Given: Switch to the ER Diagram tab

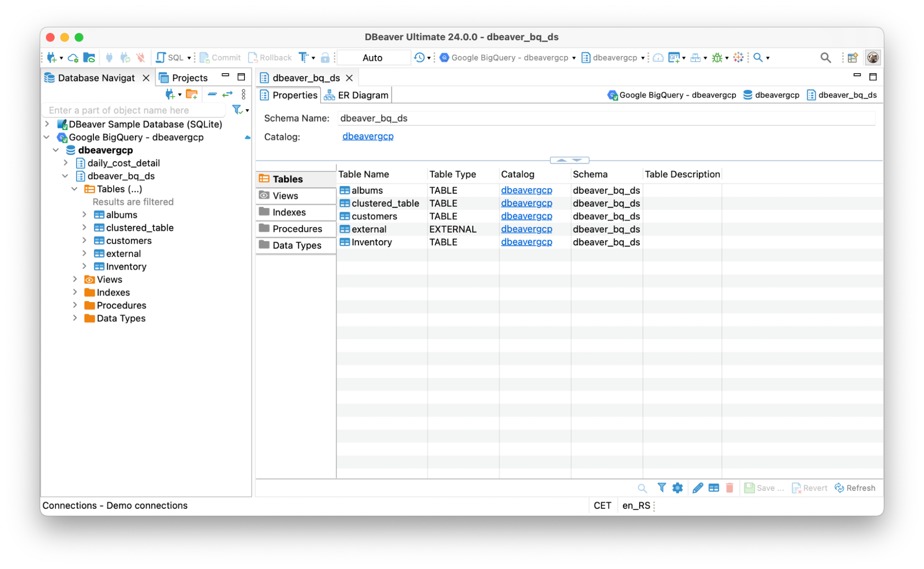Looking at the screenshot, I should coord(356,95).
